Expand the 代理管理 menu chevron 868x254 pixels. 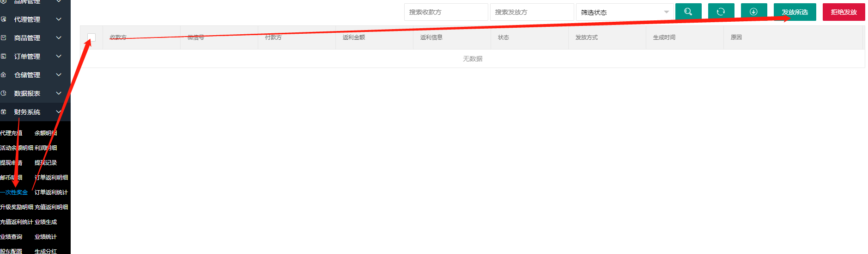tap(59, 19)
